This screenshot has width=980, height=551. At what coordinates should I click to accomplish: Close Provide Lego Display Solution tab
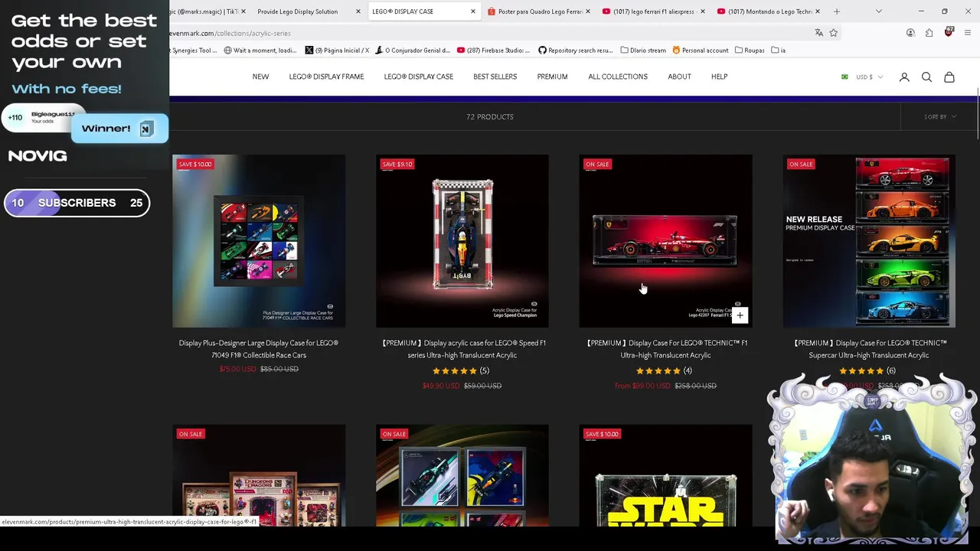coord(358,11)
